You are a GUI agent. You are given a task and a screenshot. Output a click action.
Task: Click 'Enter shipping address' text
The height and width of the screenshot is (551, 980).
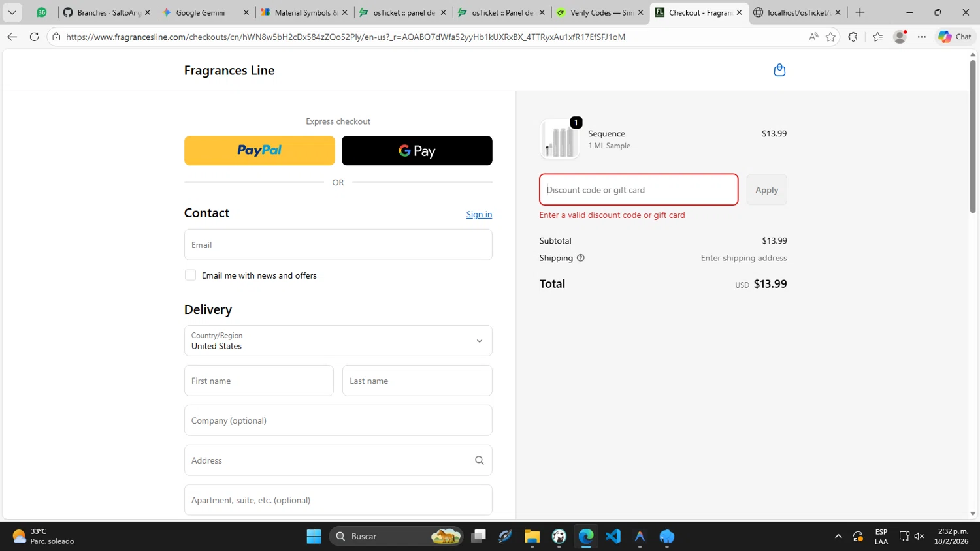pos(743,258)
